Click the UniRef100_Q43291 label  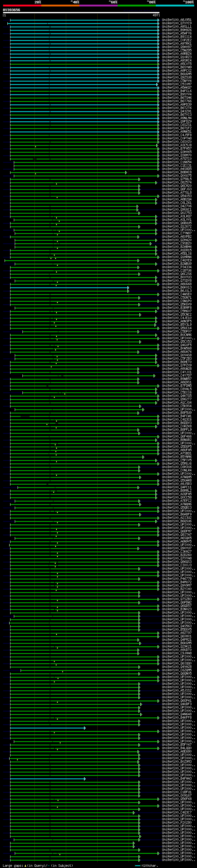click(x=176, y=111)
